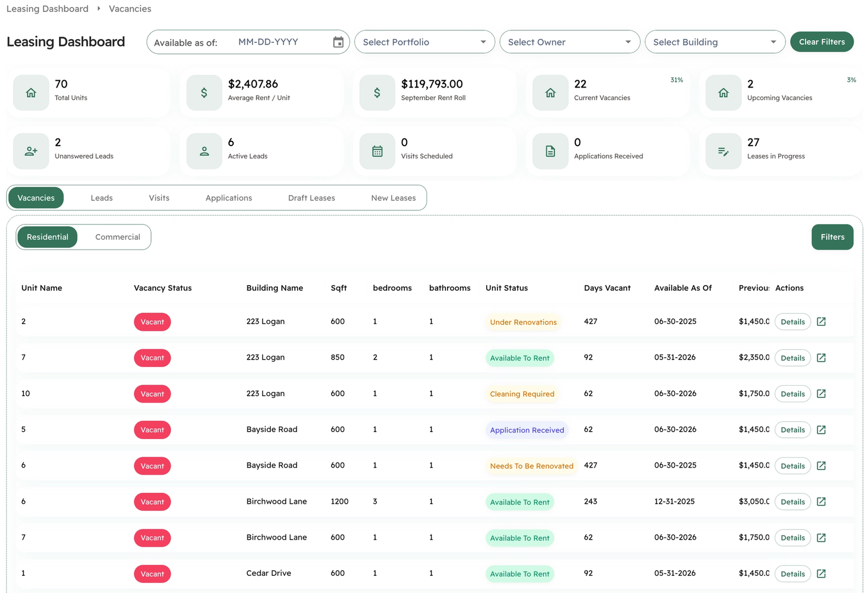
Task: View Details for Birchwood Lane unit 6
Action: click(x=792, y=501)
